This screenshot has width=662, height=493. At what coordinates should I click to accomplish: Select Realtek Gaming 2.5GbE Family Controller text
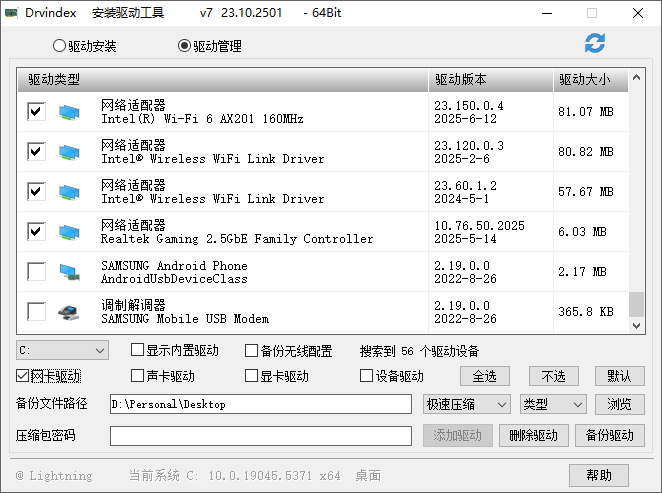point(237,239)
